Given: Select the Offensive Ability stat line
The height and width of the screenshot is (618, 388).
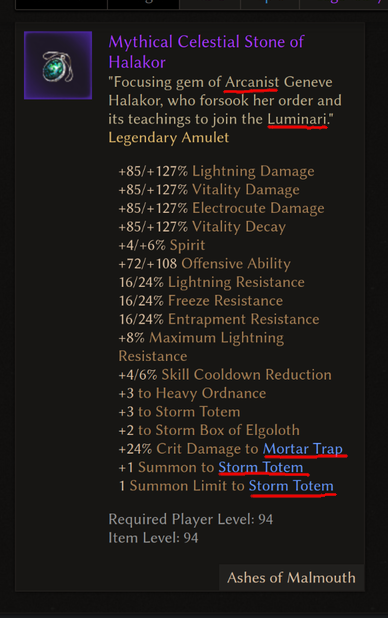Looking at the screenshot, I should (x=205, y=264).
